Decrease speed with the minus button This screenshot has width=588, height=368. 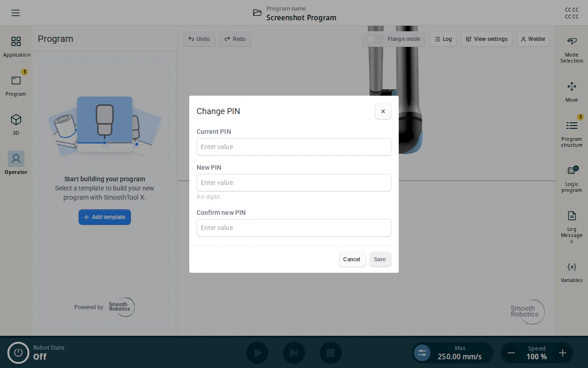tap(511, 353)
